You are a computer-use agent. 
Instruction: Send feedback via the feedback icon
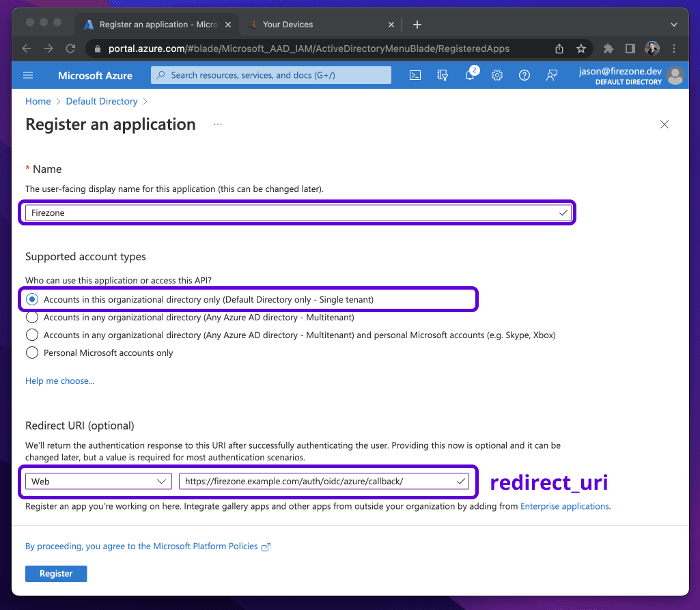tap(551, 75)
